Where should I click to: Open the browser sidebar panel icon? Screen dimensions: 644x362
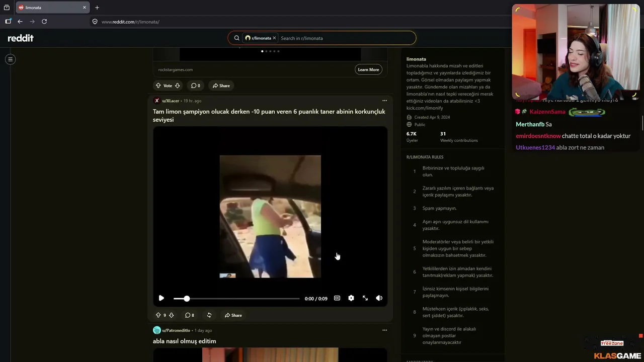[x=8, y=22]
